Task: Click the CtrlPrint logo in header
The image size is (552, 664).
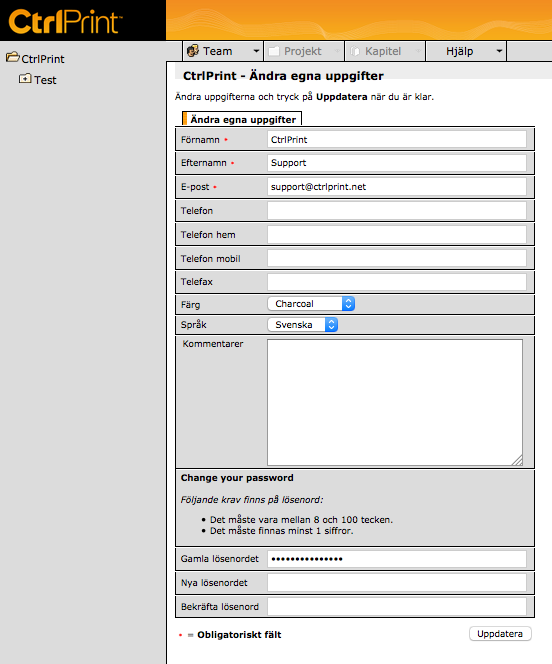Action: coord(65,21)
